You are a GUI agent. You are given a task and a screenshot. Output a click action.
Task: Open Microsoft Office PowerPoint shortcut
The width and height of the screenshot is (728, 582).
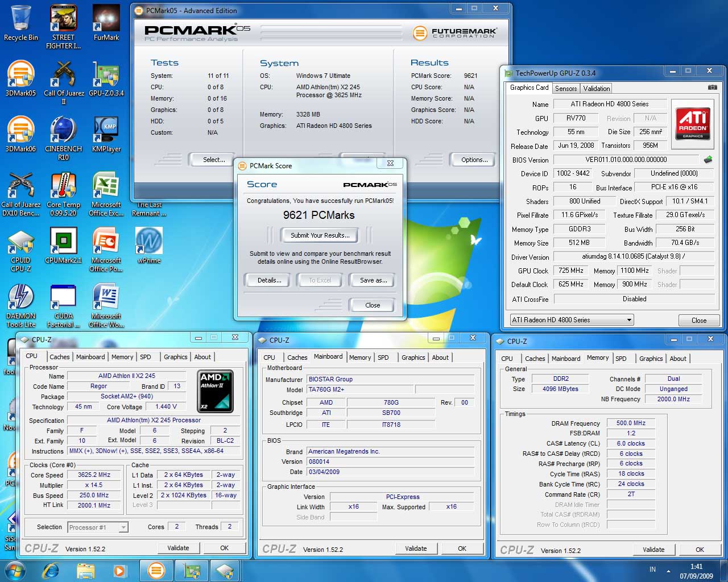coord(106,250)
